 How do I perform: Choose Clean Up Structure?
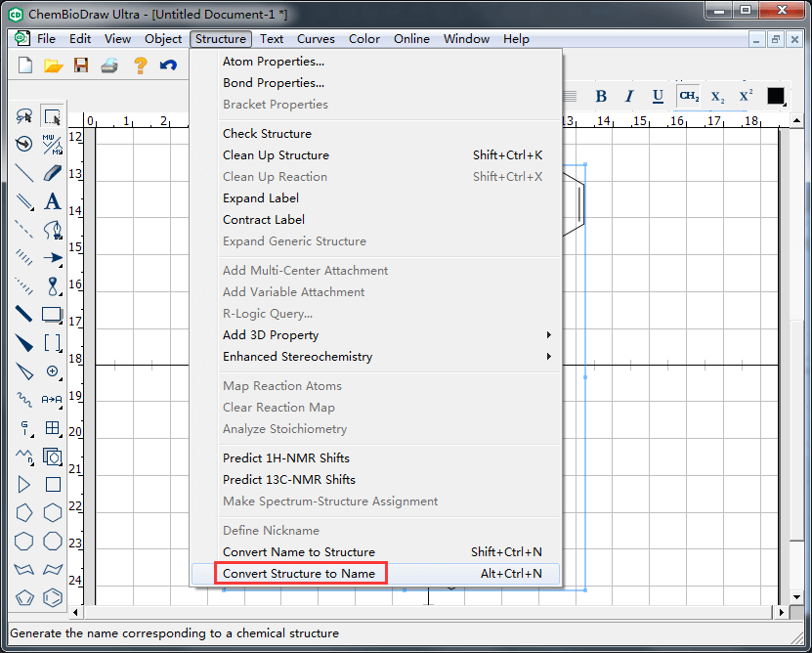[x=376, y=155]
